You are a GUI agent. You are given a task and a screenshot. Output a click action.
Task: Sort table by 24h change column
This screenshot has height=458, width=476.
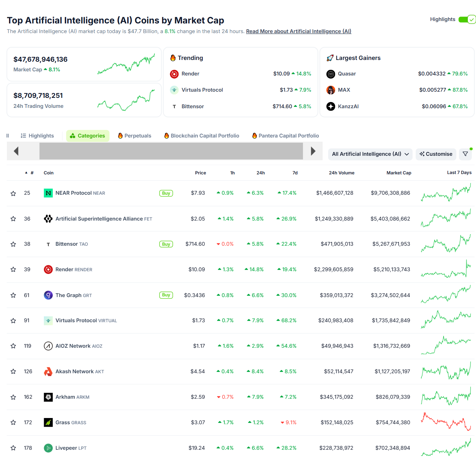[x=261, y=173]
